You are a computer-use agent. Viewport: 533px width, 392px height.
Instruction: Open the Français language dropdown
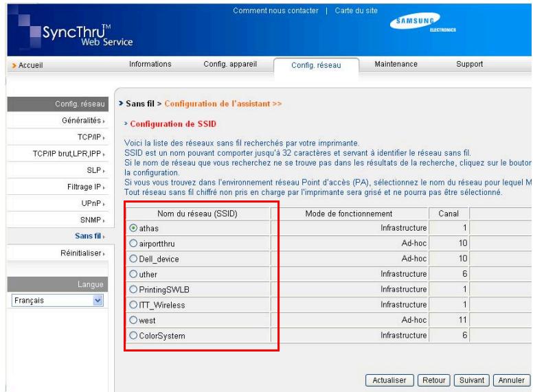point(58,300)
